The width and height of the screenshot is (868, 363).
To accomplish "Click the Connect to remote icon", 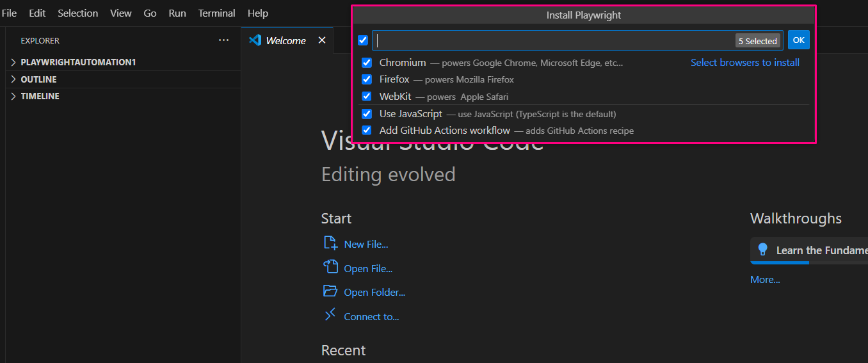I will pyautogui.click(x=330, y=315).
